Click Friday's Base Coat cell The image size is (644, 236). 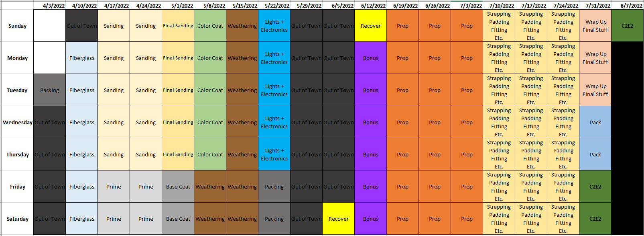coord(178,187)
